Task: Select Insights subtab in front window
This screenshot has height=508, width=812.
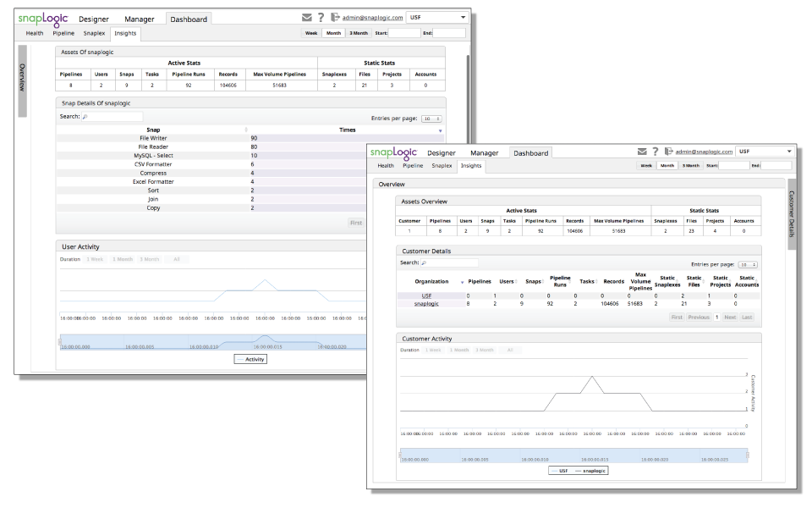Action: click(x=471, y=166)
